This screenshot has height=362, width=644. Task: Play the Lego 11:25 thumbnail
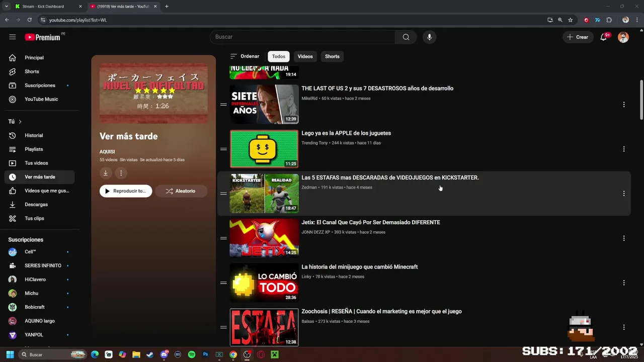(x=264, y=149)
